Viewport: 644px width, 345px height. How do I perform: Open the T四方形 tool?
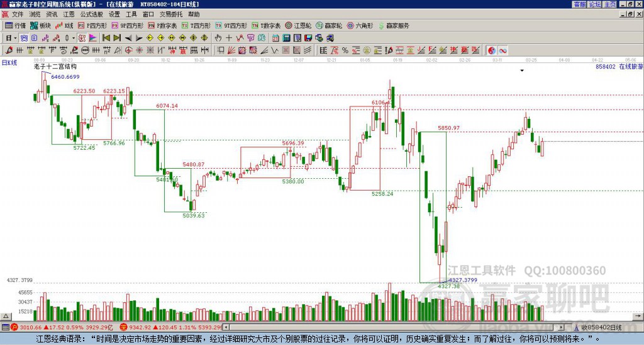[x=196, y=25]
